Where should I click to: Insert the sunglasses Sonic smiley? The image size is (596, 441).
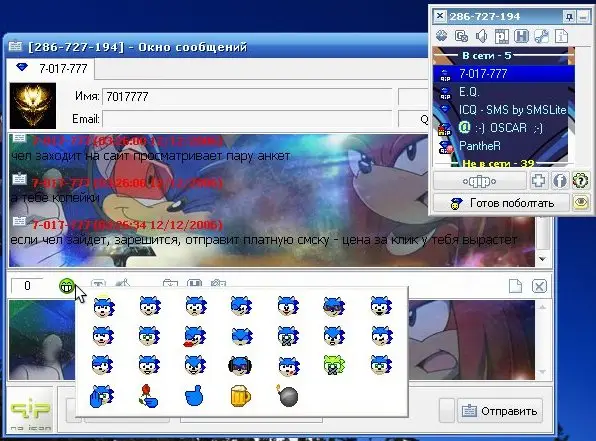click(x=334, y=306)
